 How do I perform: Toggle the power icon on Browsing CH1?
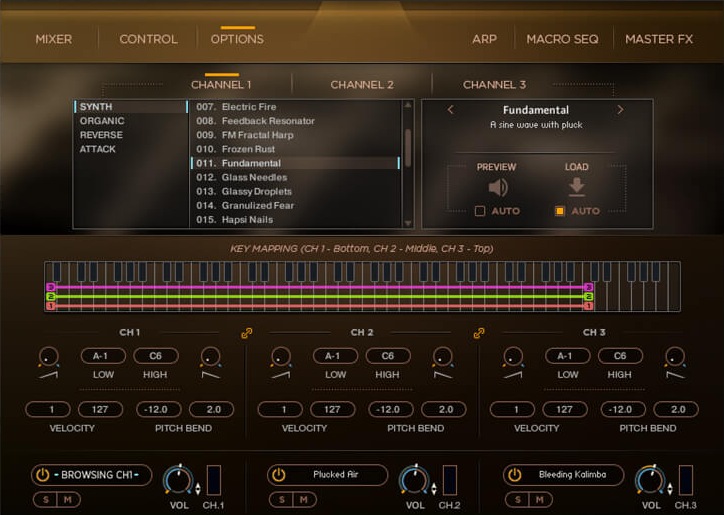[44, 475]
